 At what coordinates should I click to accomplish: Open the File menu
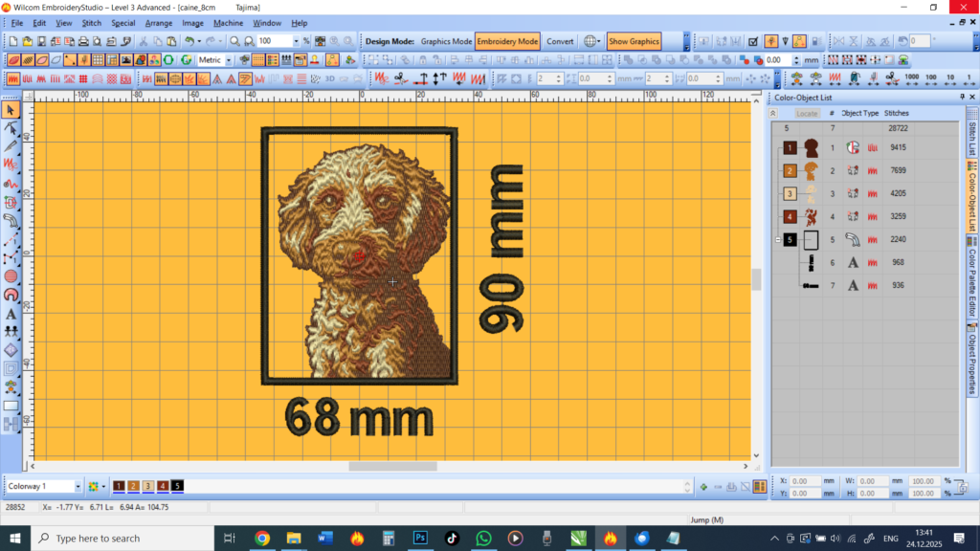[17, 23]
